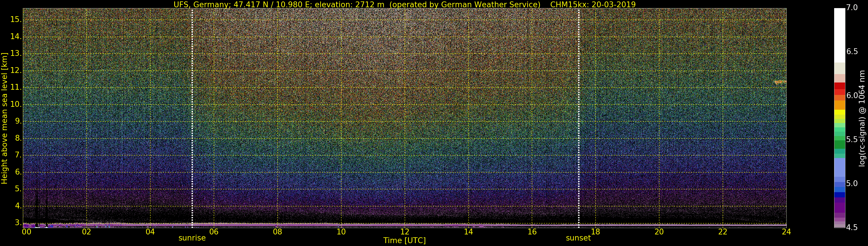This screenshot has width=868, height=246.
Task: Click the time tick label '22'
Action: [723, 232]
